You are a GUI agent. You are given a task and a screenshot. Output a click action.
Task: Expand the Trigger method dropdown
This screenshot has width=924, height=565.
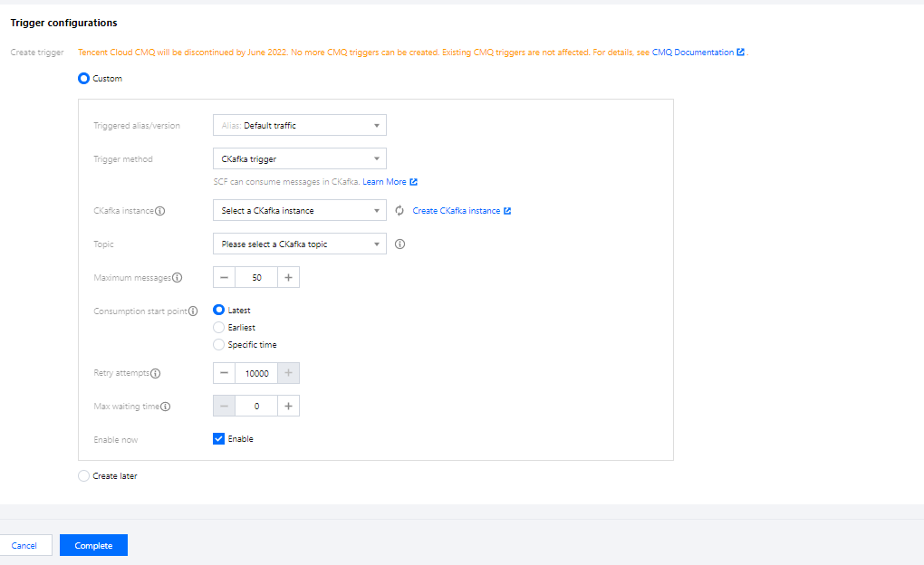click(299, 159)
